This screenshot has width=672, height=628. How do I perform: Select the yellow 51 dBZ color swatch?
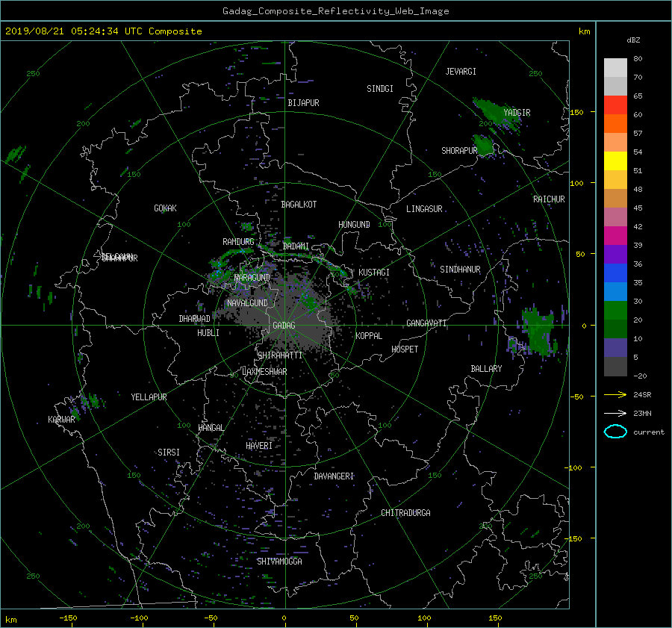point(615,161)
